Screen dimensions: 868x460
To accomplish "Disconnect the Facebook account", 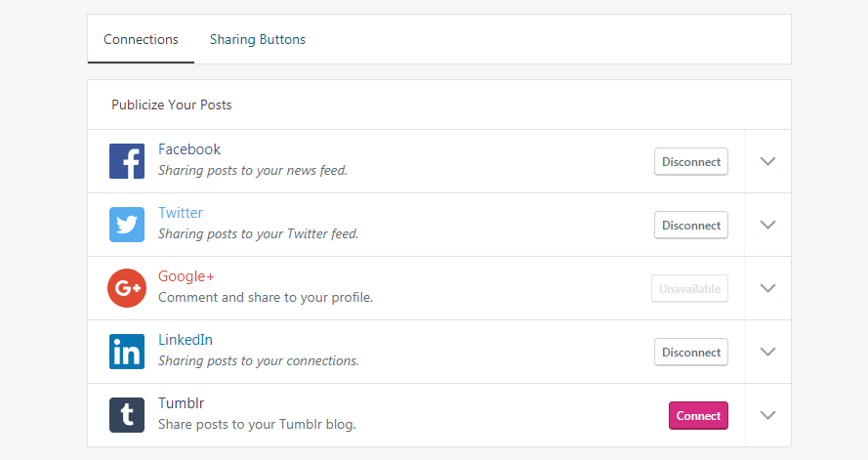I will 690,161.
